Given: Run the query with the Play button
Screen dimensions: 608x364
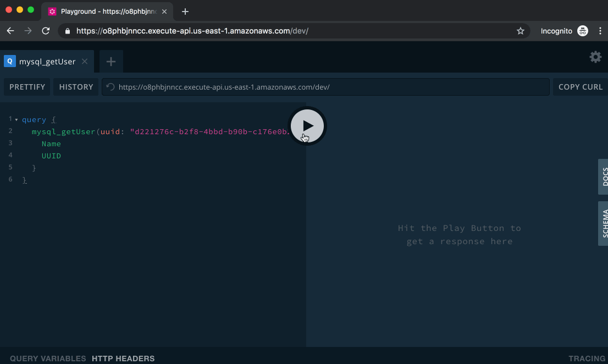Looking at the screenshot, I should click(x=307, y=126).
